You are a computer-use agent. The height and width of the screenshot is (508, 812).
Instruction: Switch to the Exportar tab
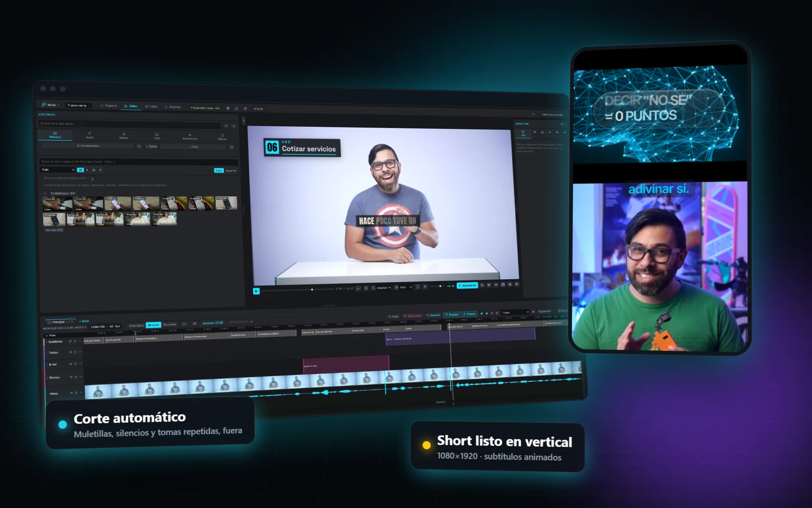pyautogui.click(x=173, y=107)
